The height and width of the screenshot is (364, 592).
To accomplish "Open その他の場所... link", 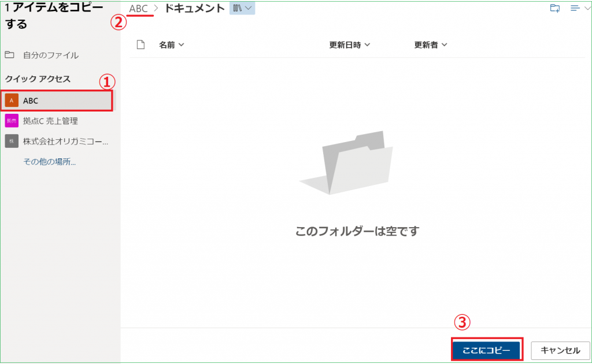I will tap(49, 162).
